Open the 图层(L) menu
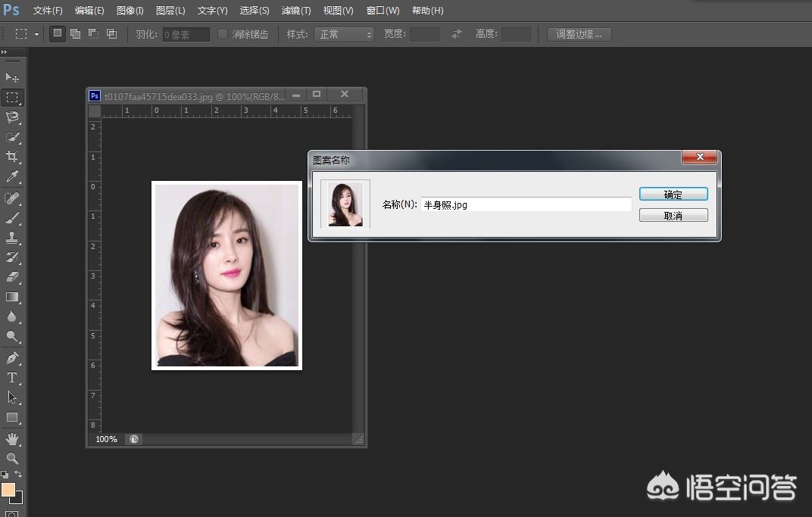Image resolution: width=812 pixels, height=517 pixels. (170, 11)
